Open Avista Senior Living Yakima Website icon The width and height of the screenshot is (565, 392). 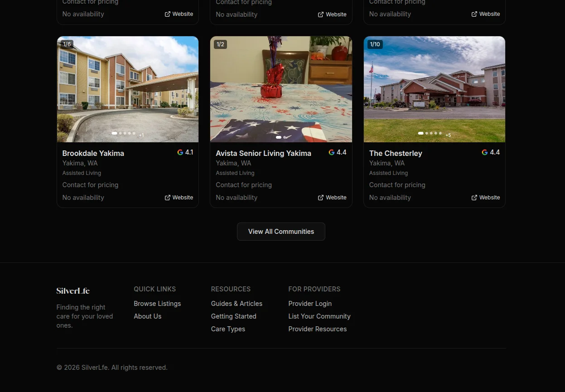321,198
